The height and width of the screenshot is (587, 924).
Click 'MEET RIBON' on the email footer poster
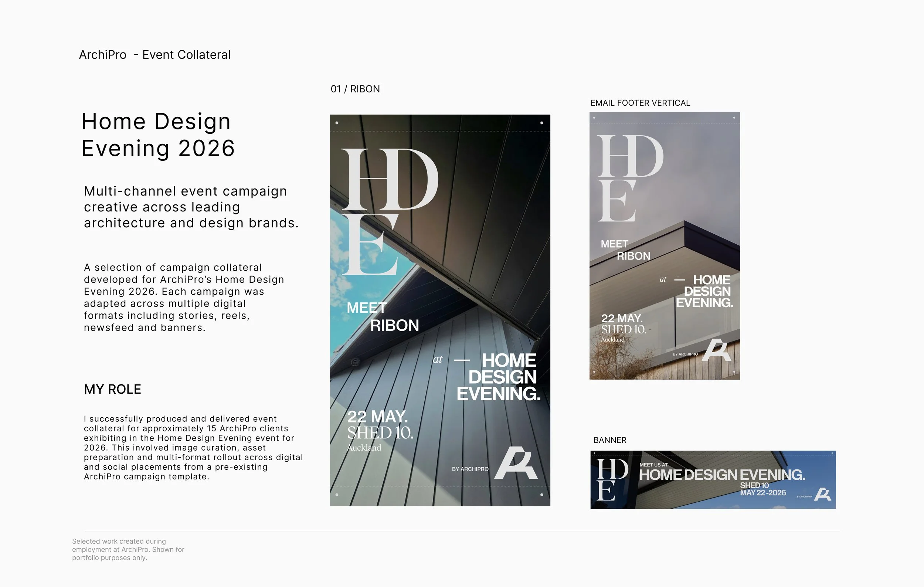pyautogui.click(x=625, y=250)
